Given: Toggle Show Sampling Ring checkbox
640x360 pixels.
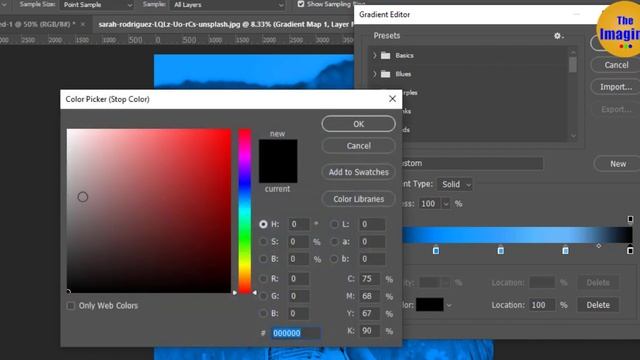Looking at the screenshot, I should pyautogui.click(x=301, y=4).
